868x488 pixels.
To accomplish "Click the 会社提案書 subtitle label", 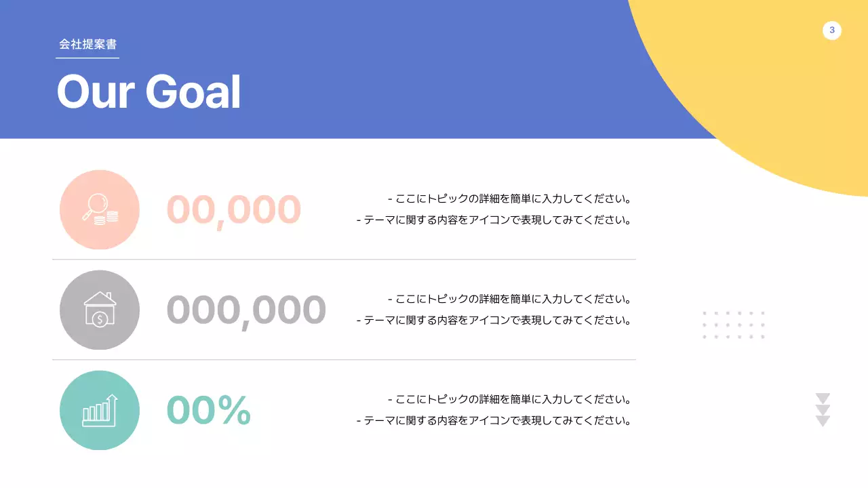I will tap(87, 45).
